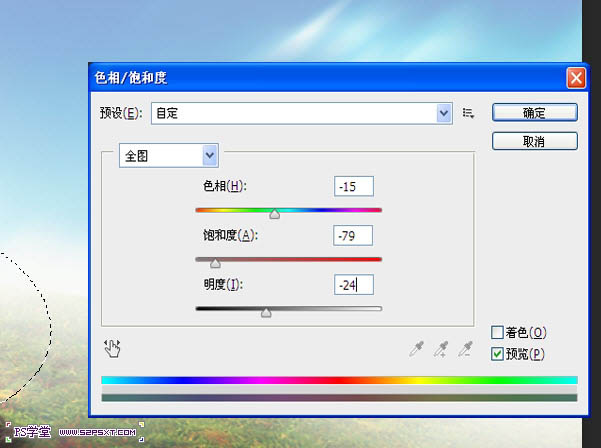Select the subtract-from-sample eyedropper
Image resolution: width=601 pixels, height=448 pixels.
[x=465, y=349]
